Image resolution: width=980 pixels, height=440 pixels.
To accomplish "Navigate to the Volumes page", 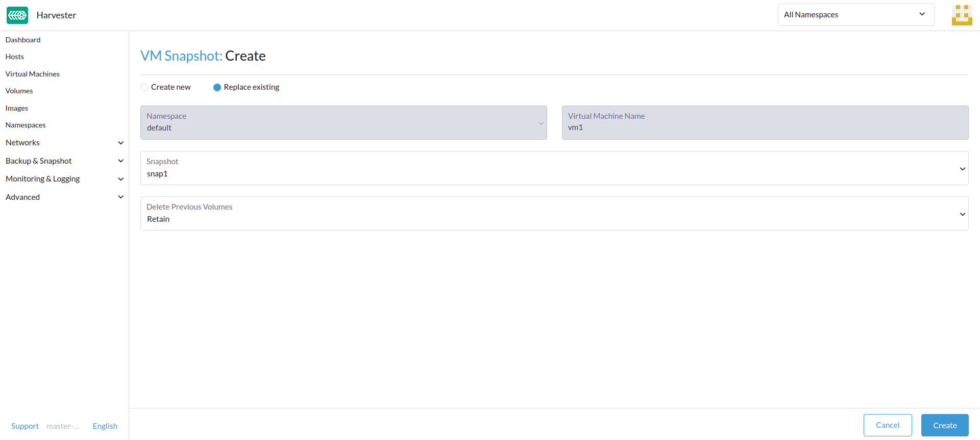I will click(x=19, y=91).
